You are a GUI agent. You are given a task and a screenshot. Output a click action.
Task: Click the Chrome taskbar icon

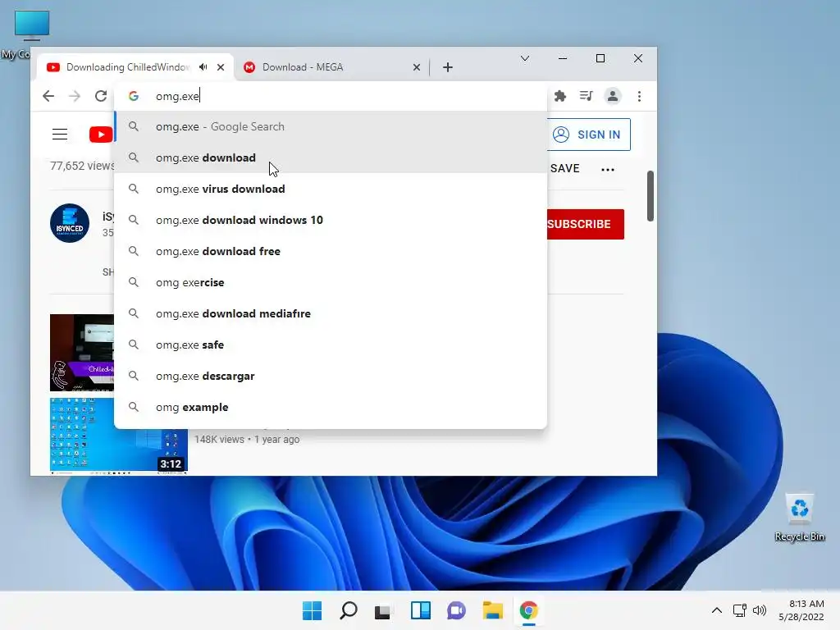pos(529,610)
